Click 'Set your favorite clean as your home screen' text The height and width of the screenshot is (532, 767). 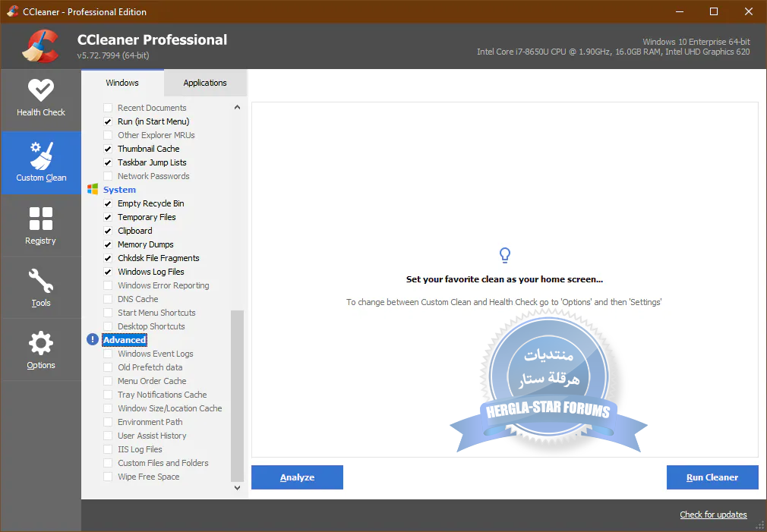504,279
